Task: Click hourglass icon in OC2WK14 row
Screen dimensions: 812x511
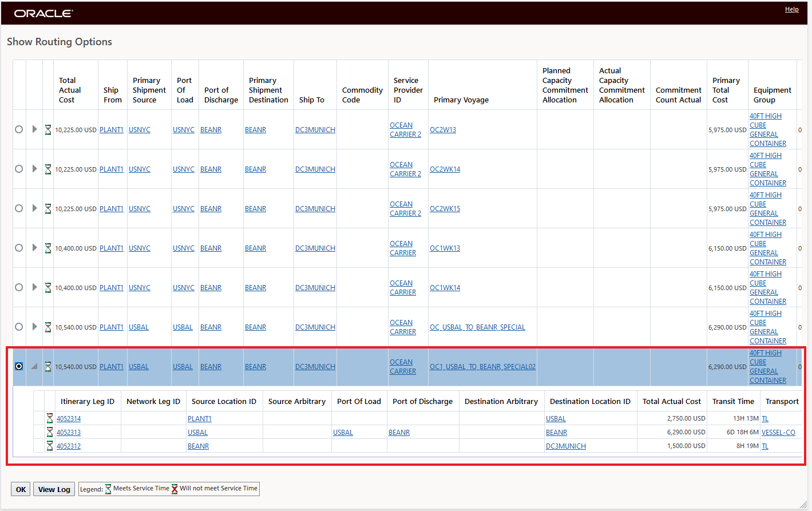Action: pyautogui.click(x=48, y=169)
